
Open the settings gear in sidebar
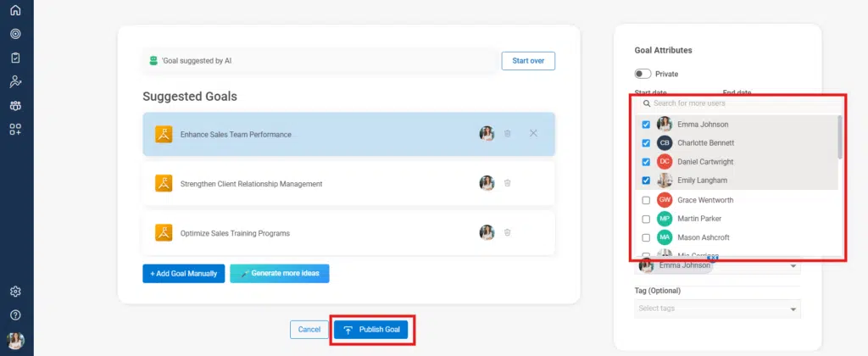(x=15, y=292)
